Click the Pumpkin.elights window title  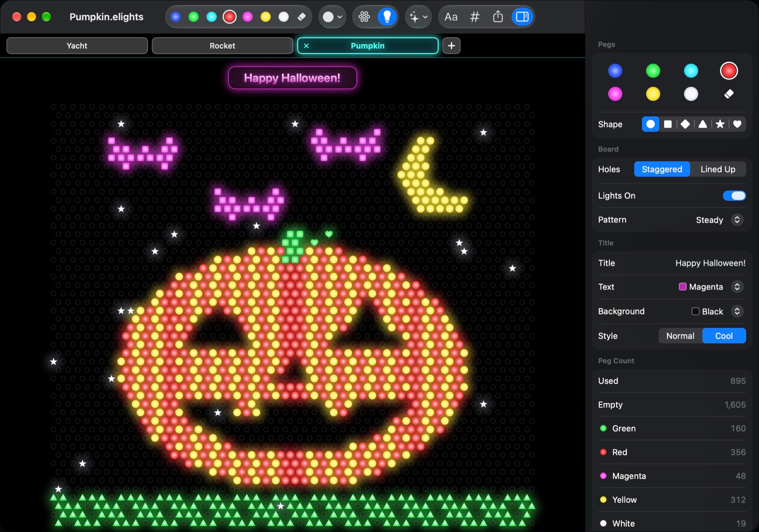tap(106, 17)
